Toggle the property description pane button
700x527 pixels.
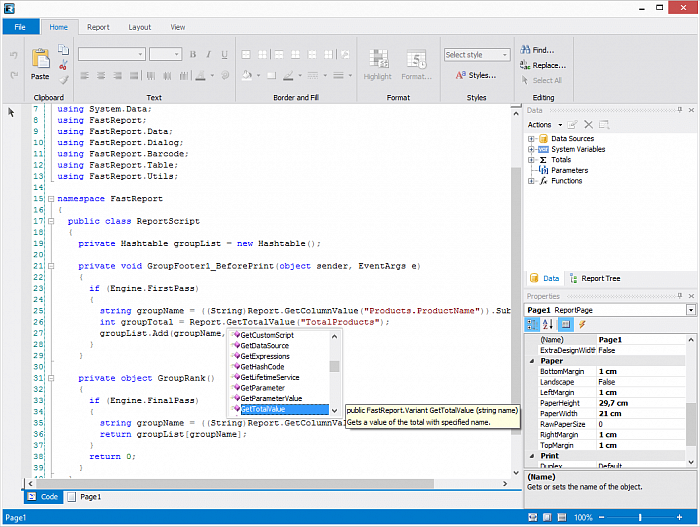(565, 325)
